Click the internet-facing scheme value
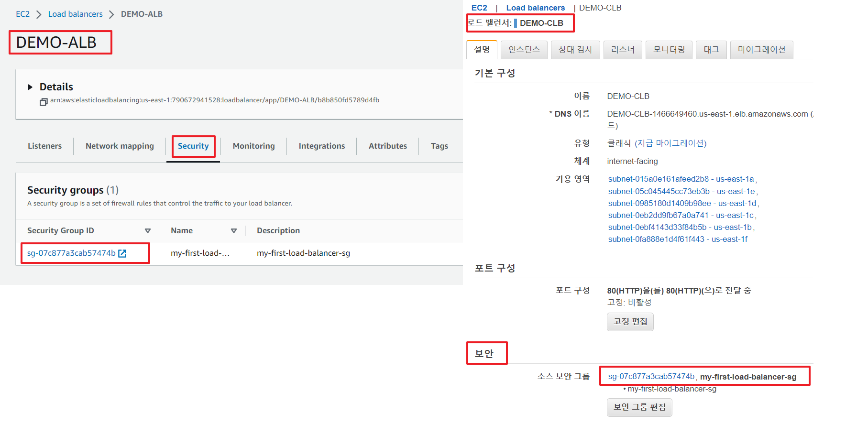This screenshot has height=424, width=868. tap(632, 162)
